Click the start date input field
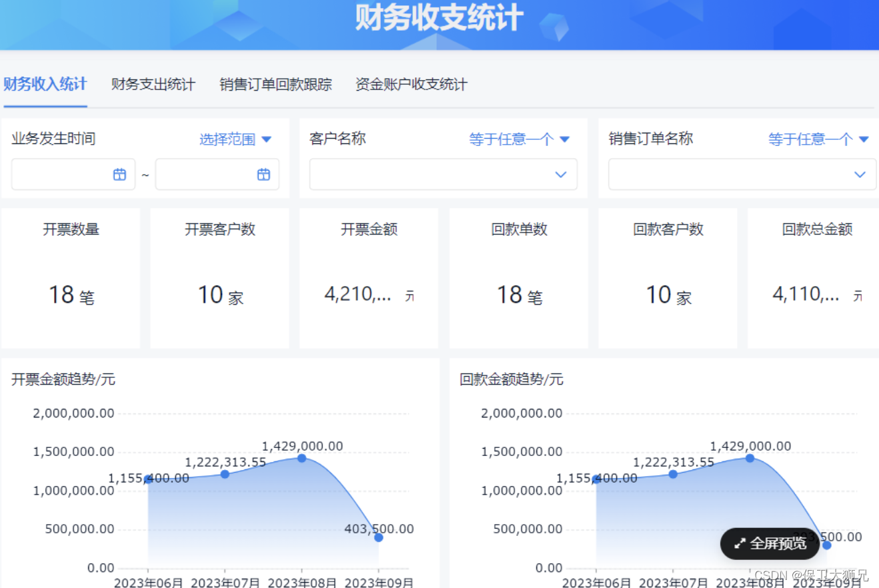Screen dimensions: 879x588 click(73, 175)
